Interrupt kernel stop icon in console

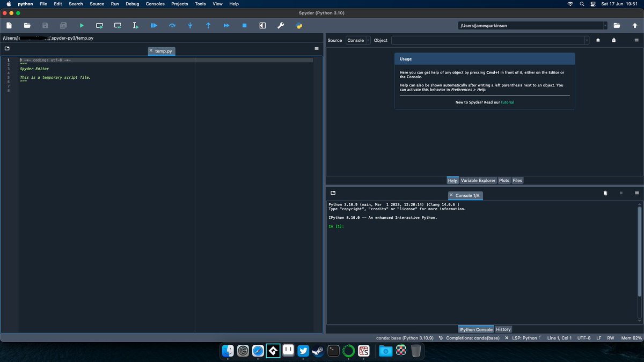[621, 193]
